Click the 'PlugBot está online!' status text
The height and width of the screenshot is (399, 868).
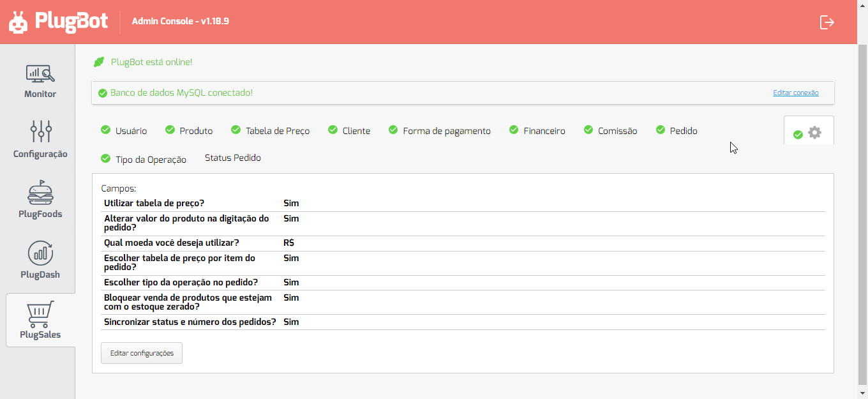click(x=152, y=62)
